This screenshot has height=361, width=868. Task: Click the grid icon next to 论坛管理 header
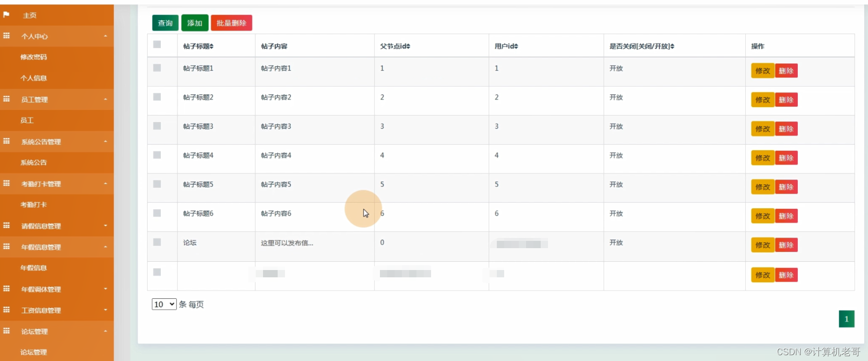[6, 331]
